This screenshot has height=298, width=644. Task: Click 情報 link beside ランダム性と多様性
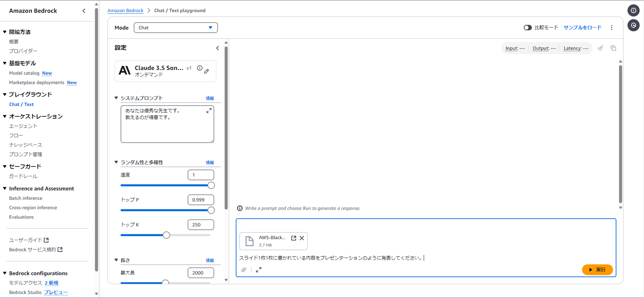210,162
